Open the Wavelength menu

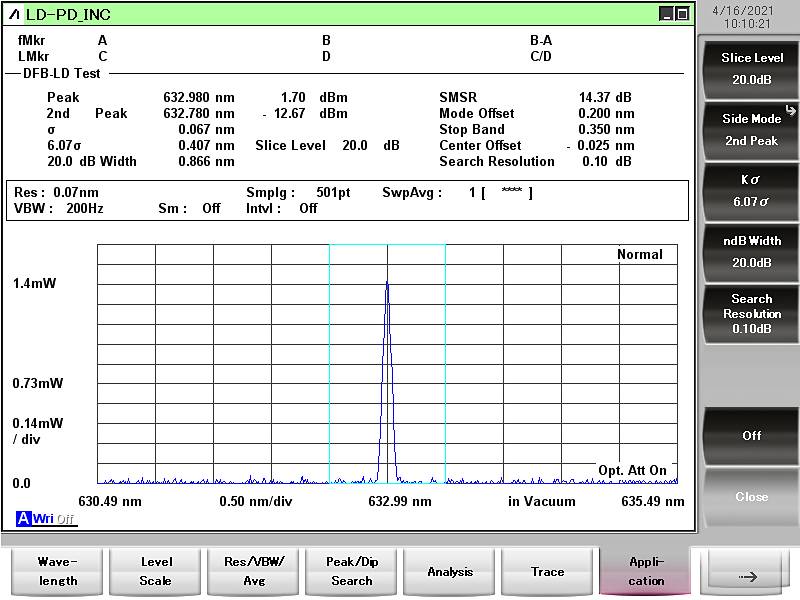click(57, 571)
